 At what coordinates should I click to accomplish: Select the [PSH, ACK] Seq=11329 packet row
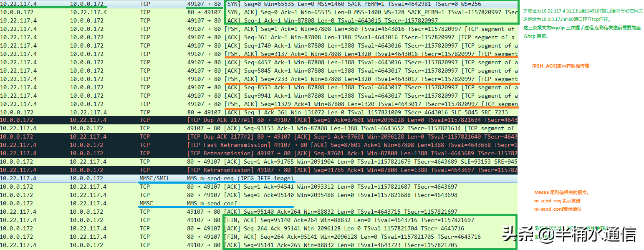click(x=259, y=104)
